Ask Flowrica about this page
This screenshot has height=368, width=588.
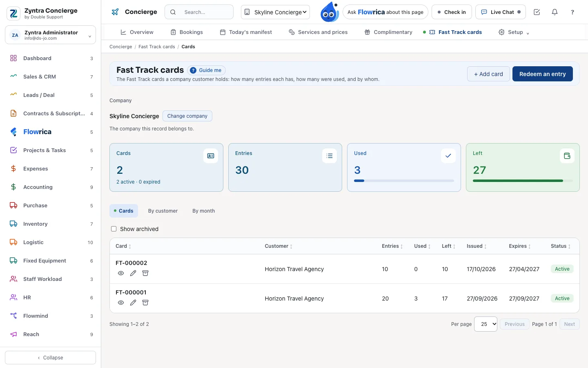[385, 12]
